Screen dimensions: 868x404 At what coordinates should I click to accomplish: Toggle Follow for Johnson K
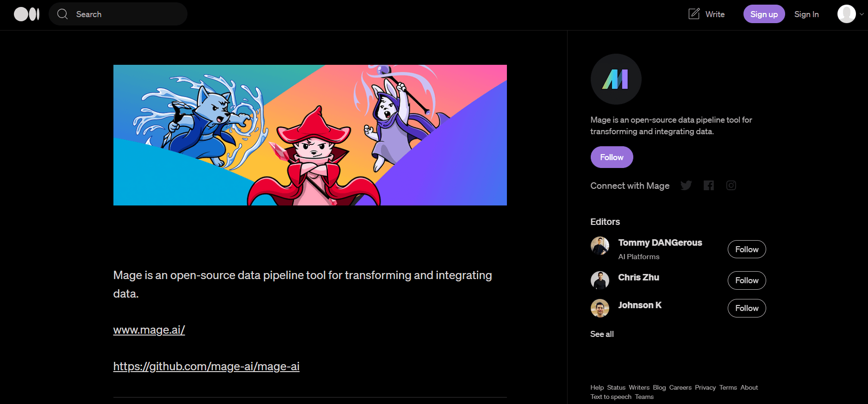(x=747, y=308)
